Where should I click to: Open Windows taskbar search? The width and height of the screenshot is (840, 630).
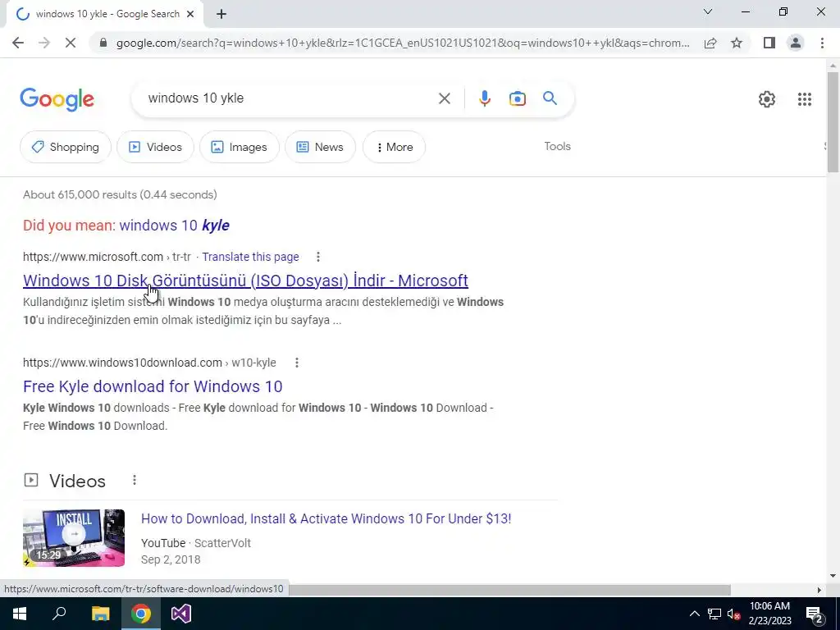point(59,614)
